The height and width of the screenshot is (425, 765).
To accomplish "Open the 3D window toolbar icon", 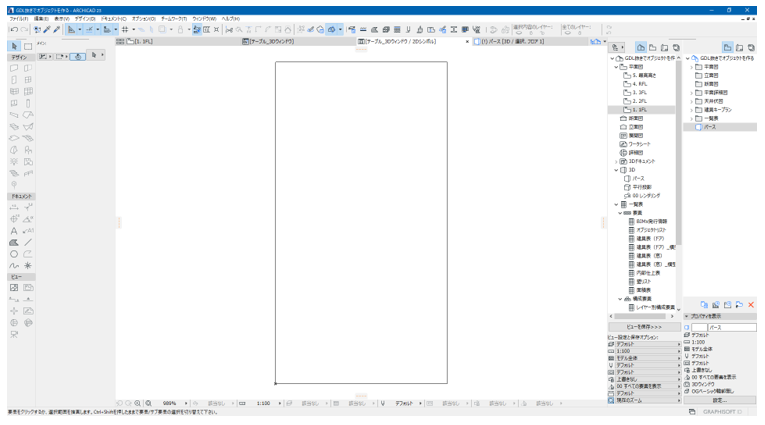I will [x=331, y=30].
